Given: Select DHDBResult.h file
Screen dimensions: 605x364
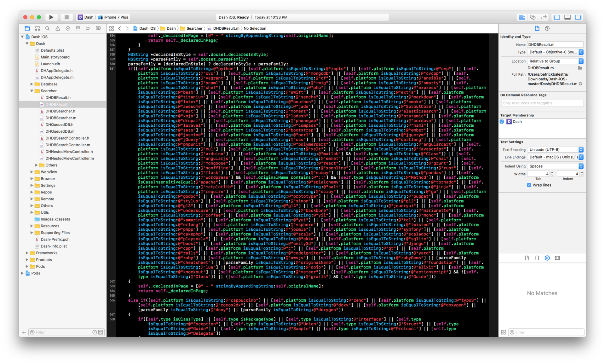Looking at the screenshot, I should (58, 98).
